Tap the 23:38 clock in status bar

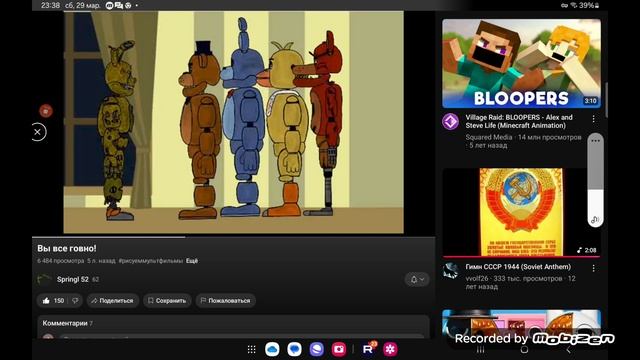pos(50,5)
